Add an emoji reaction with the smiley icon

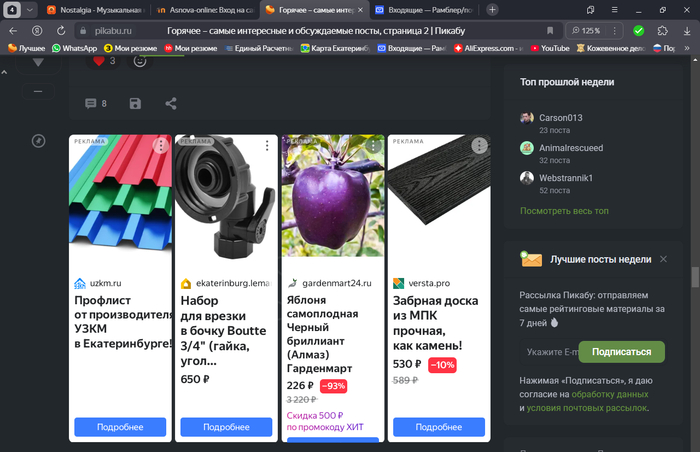(x=140, y=61)
